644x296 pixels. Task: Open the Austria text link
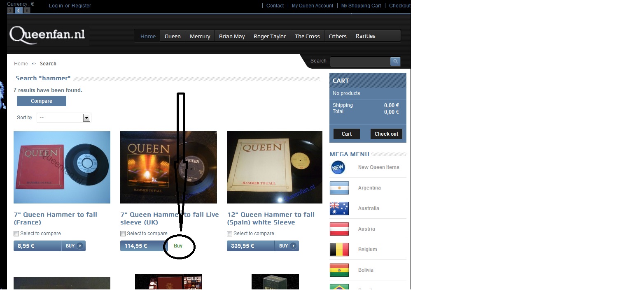click(366, 229)
